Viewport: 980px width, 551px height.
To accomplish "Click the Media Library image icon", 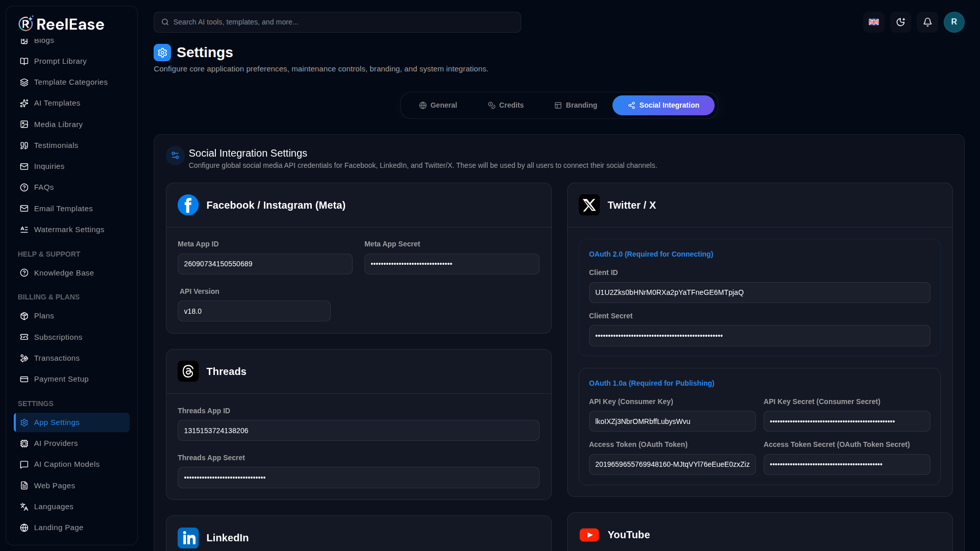I will click(x=24, y=124).
